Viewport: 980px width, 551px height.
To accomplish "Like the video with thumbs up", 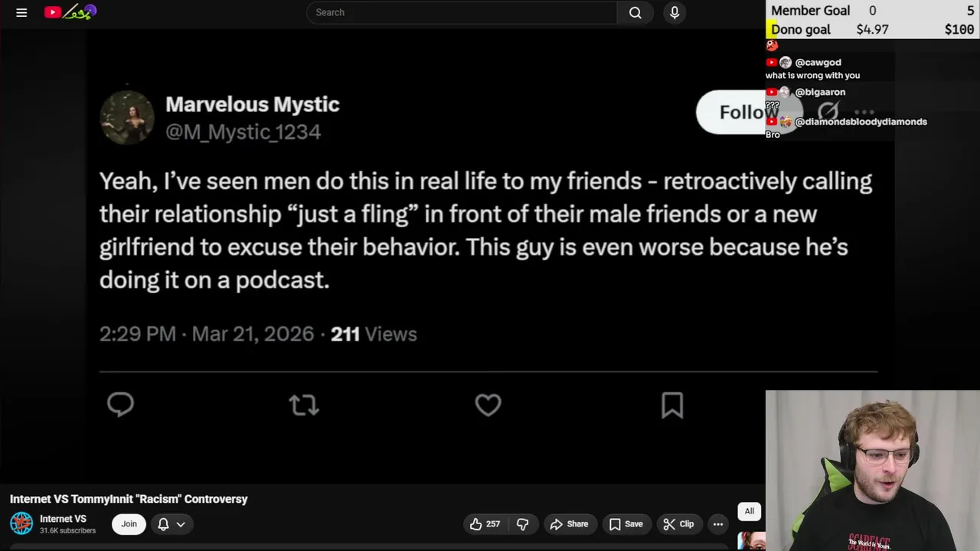I will point(485,524).
